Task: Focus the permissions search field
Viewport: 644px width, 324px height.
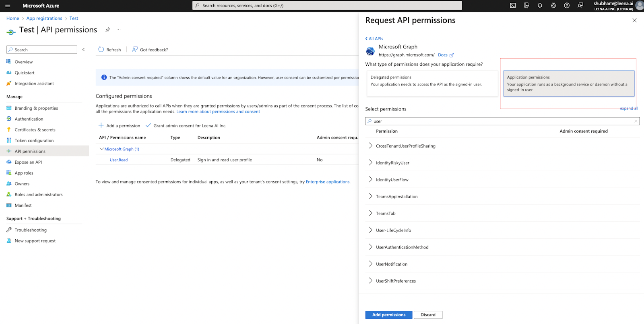Action: (x=502, y=121)
